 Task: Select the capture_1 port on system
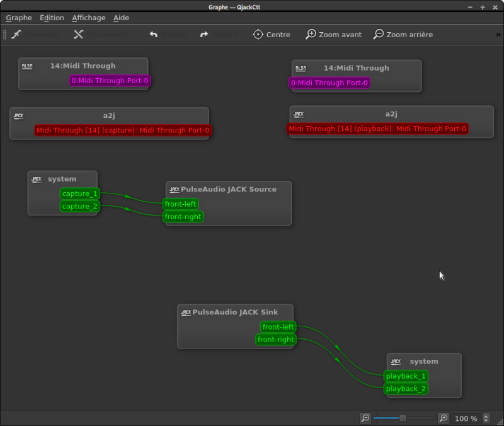pyautogui.click(x=80, y=193)
